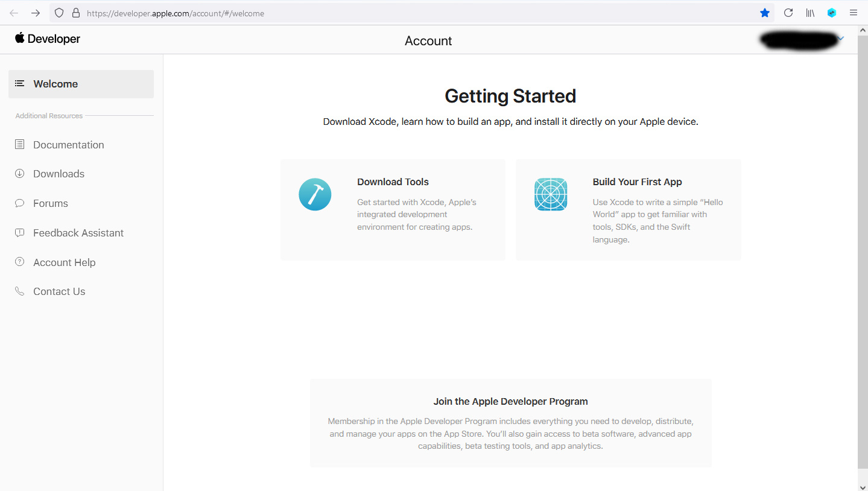Click the Forums speech bubble icon
Viewport: 868px width, 491px height.
(x=20, y=203)
